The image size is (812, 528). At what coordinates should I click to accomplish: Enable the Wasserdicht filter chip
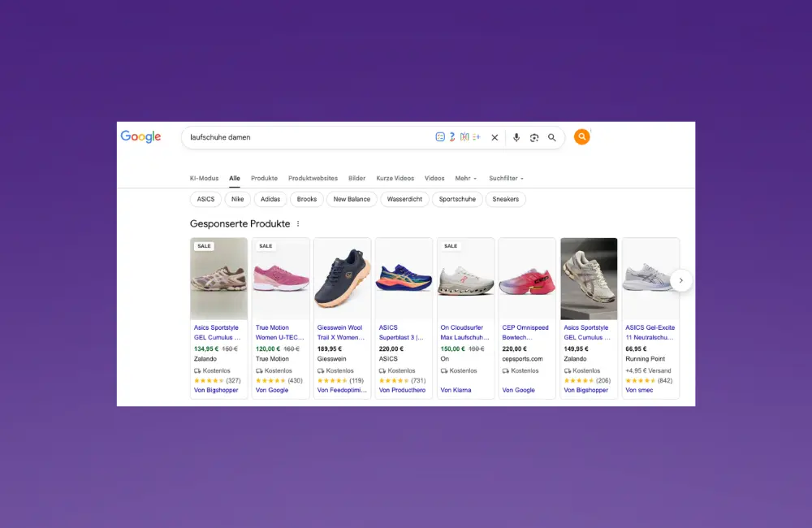(x=404, y=199)
